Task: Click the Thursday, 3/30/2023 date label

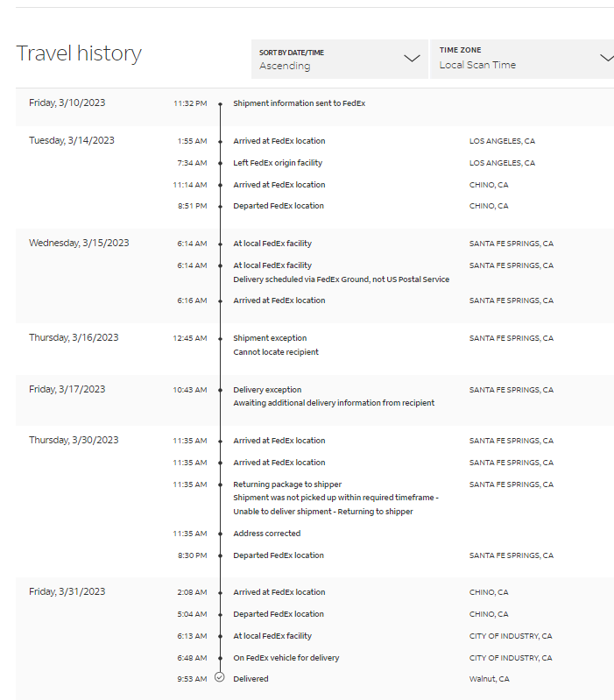Action: (74, 440)
